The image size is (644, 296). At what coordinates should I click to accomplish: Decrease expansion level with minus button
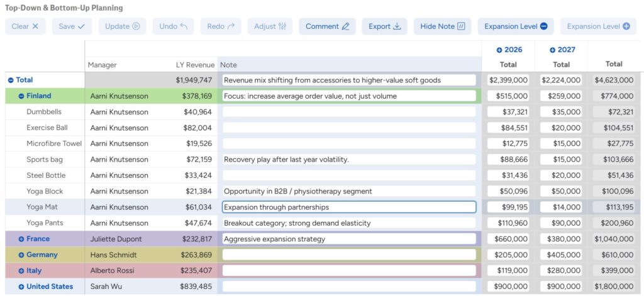tap(516, 26)
